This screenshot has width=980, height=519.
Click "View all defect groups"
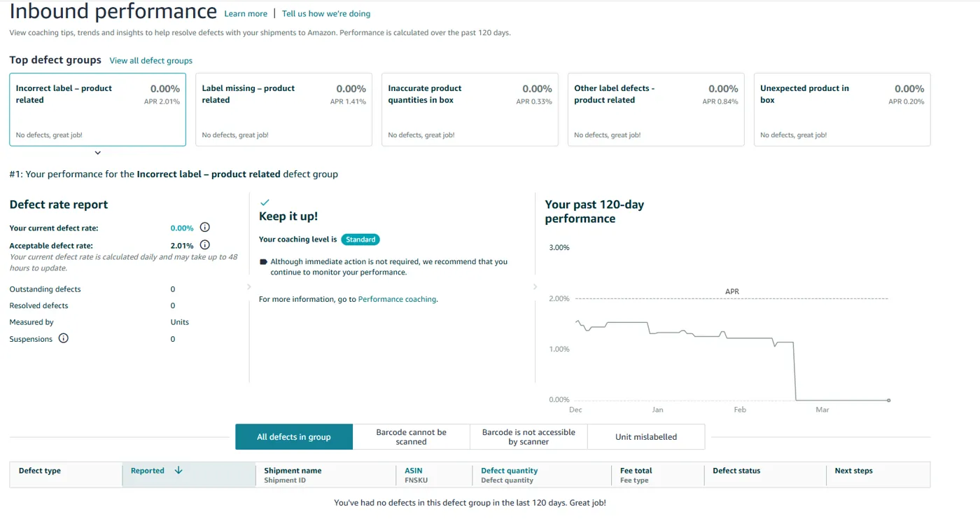150,60
